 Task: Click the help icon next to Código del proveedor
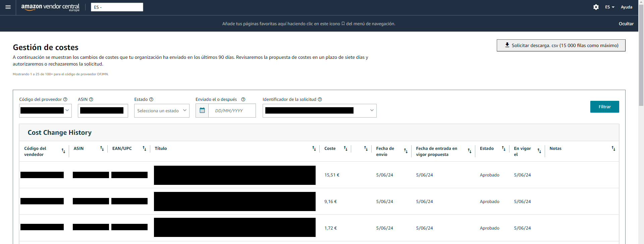coord(65,99)
